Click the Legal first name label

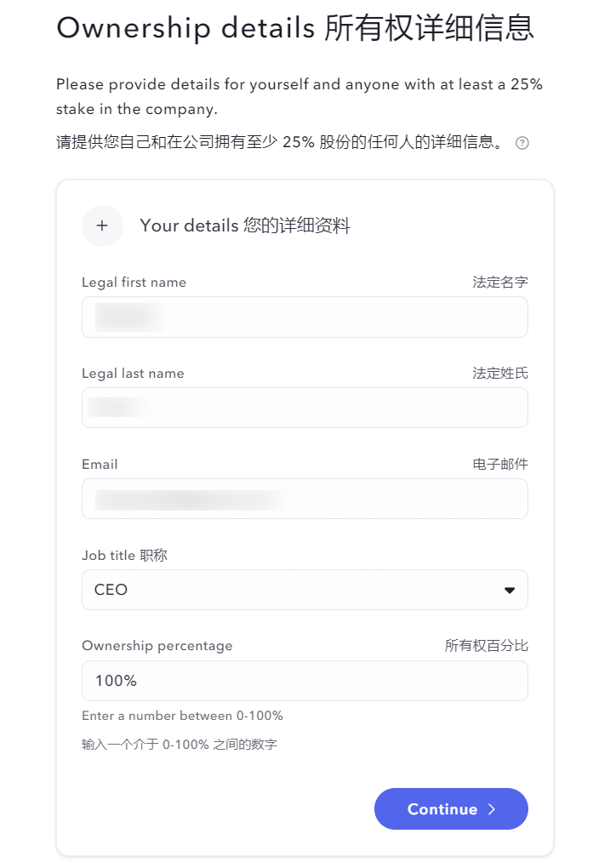[x=134, y=283]
